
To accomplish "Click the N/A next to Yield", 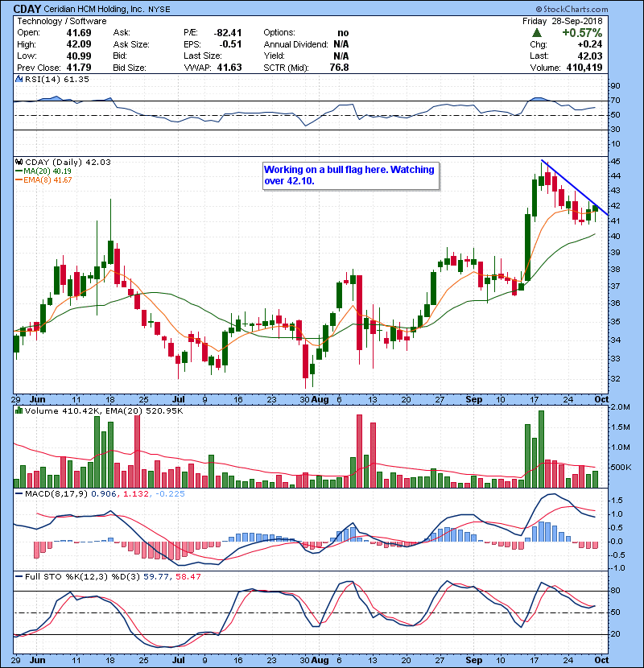I will tap(341, 56).
